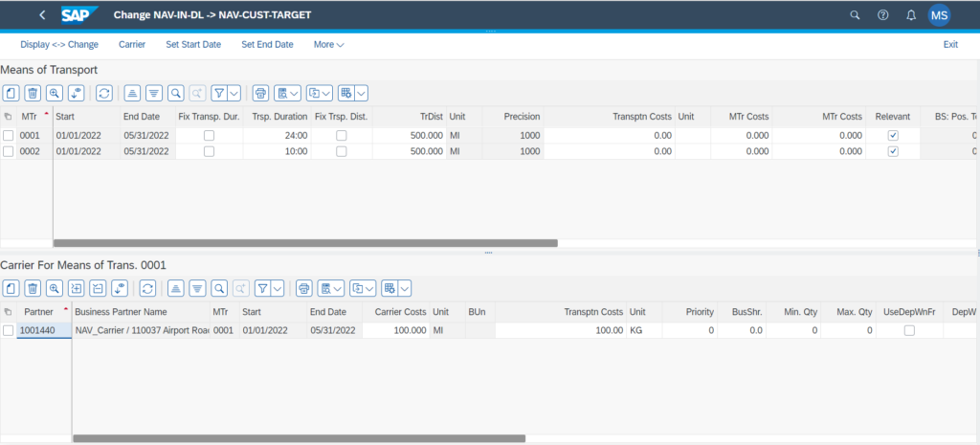The width and height of the screenshot is (980, 445).
Task: Delete row in Means of Transport toolbar
Action: pyautogui.click(x=33, y=93)
